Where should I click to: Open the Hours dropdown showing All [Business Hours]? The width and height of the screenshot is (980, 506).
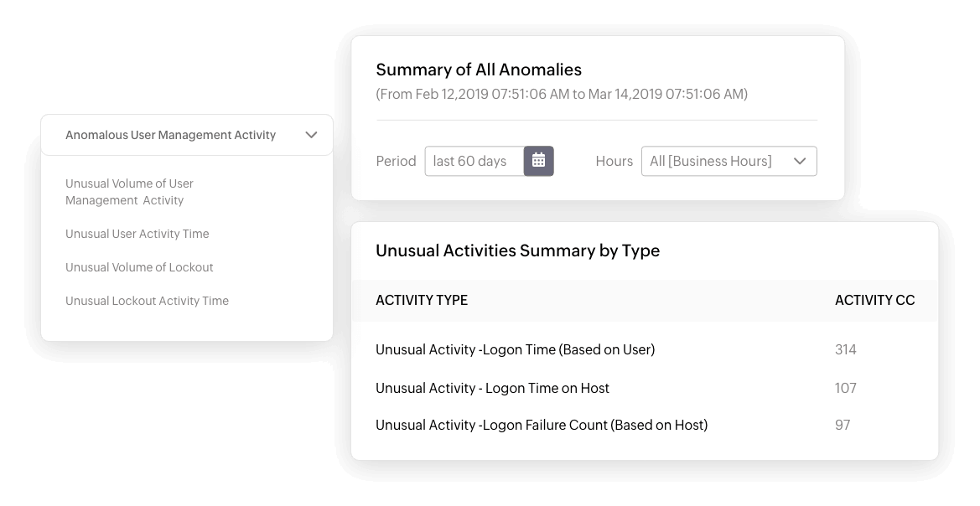[729, 161]
